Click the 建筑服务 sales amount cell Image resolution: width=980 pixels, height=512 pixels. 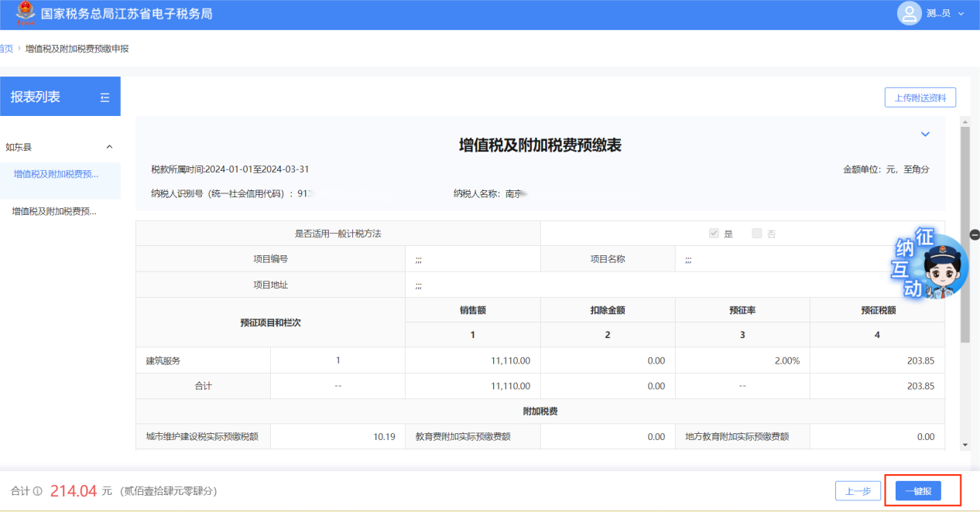pos(472,360)
